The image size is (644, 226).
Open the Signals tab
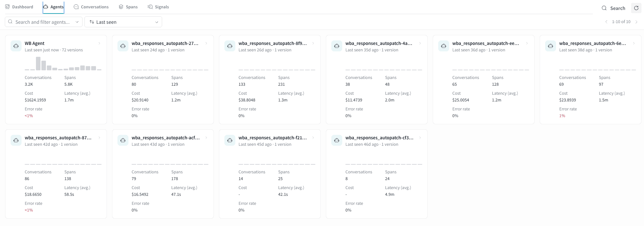pyautogui.click(x=158, y=7)
